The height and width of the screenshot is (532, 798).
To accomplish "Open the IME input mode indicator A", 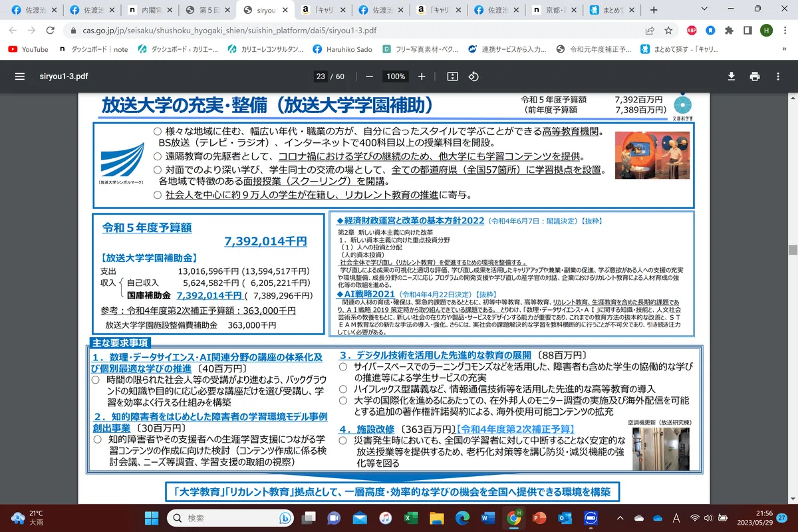I will click(x=676, y=518).
